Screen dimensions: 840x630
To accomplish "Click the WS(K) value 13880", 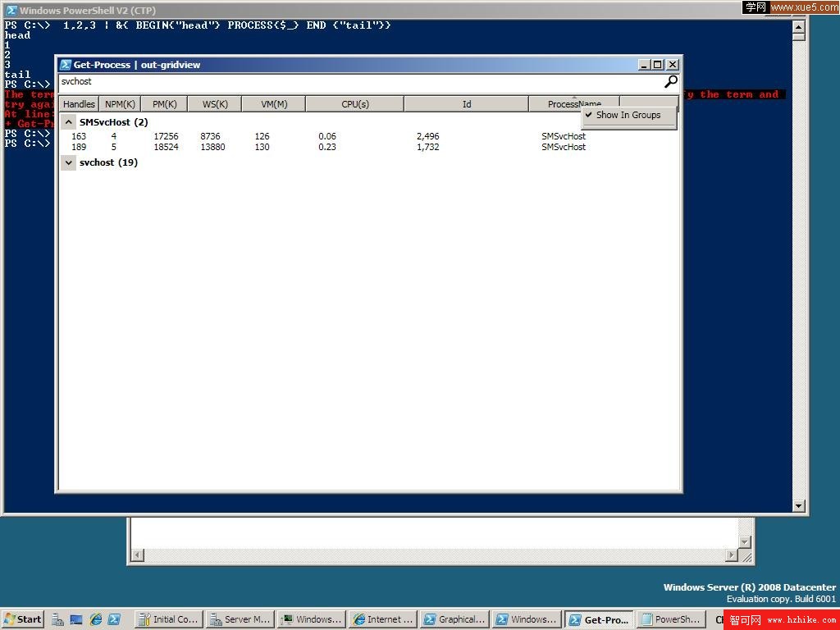I will [212, 147].
